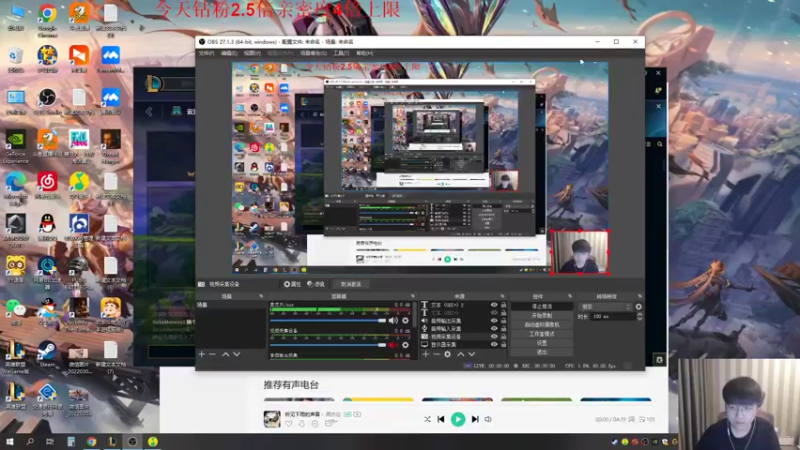Toggle visibility of 文本 (GDI+) 2 source
This screenshot has height=450, width=800.
[x=494, y=305]
